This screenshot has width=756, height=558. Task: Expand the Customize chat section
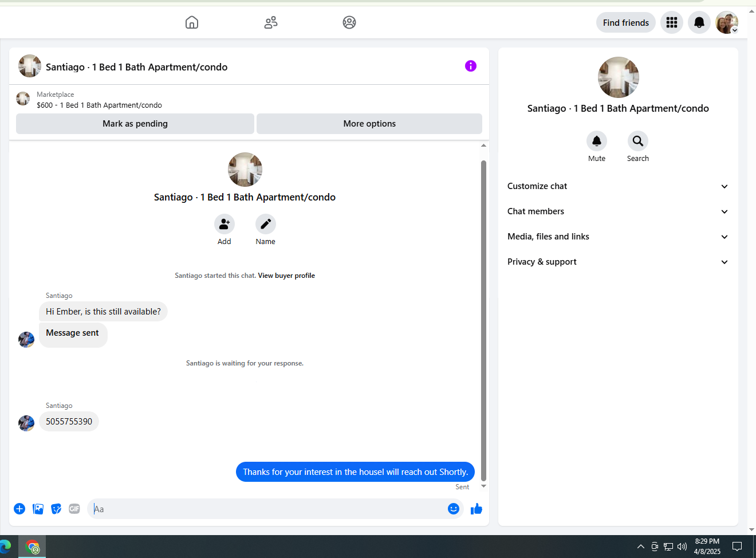point(618,186)
